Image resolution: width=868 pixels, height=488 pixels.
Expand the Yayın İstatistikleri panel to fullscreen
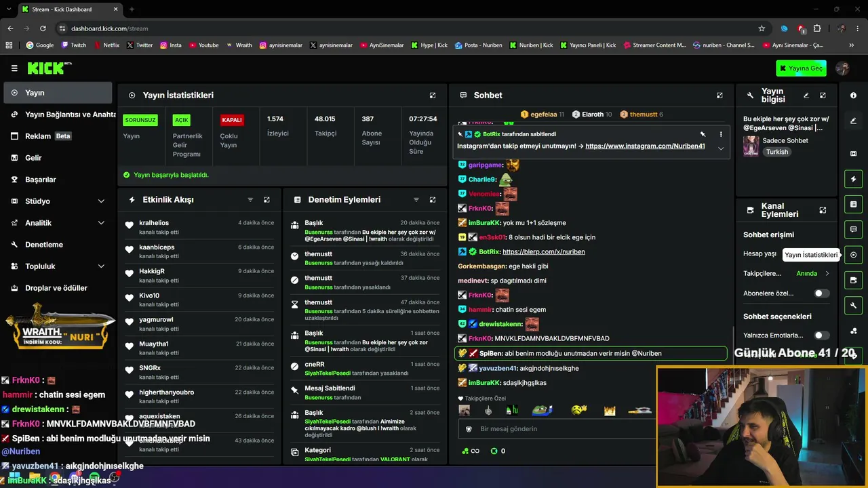433,96
